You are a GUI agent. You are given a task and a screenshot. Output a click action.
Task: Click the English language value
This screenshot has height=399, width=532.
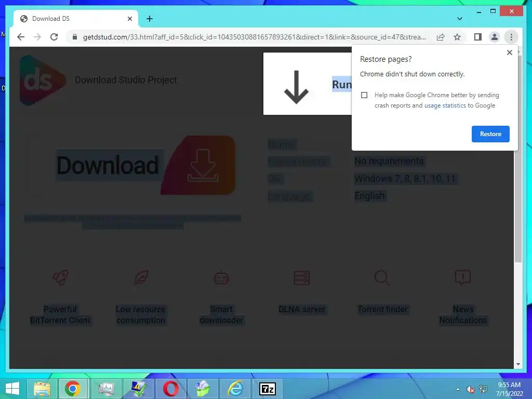pos(369,196)
